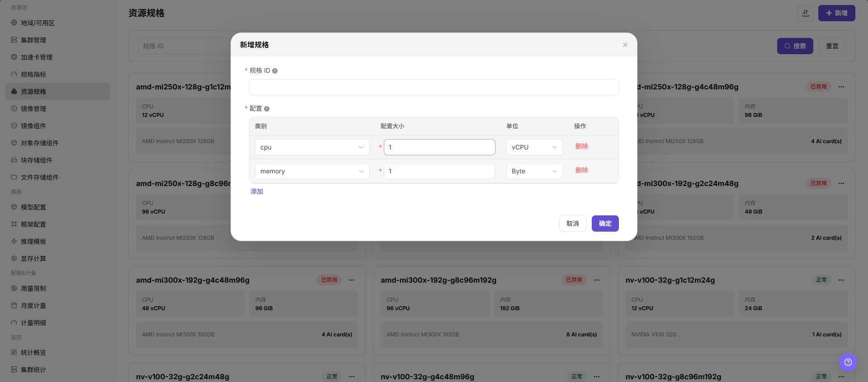The image size is (868, 382).
Task: Click the 用量限制 coin icon
Action: click(14, 288)
